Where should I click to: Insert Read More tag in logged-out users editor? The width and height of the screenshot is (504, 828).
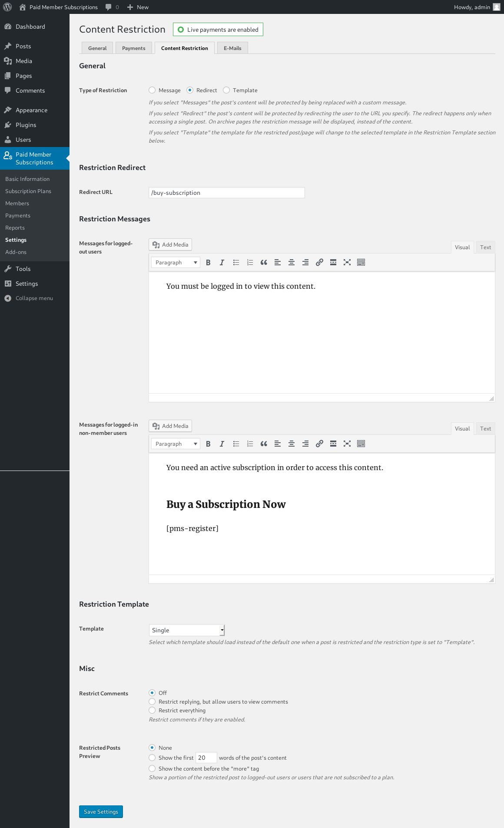(x=333, y=262)
